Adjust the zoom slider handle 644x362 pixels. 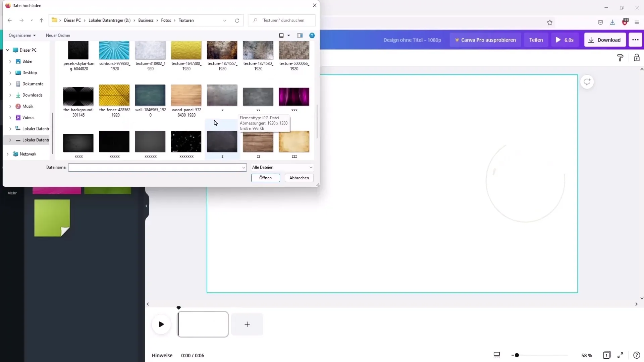(x=517, y=355)
